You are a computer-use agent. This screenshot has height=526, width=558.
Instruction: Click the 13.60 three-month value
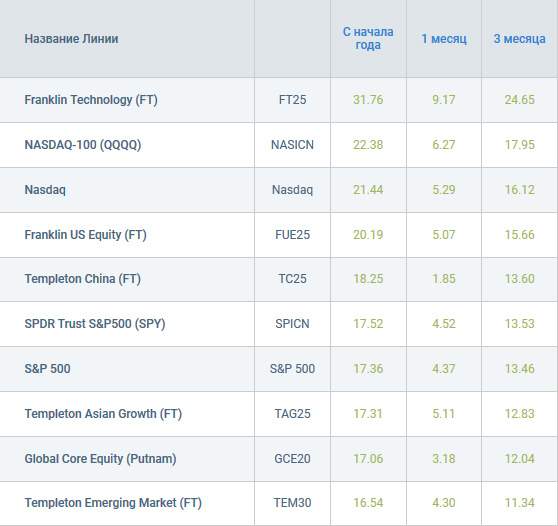520,279
